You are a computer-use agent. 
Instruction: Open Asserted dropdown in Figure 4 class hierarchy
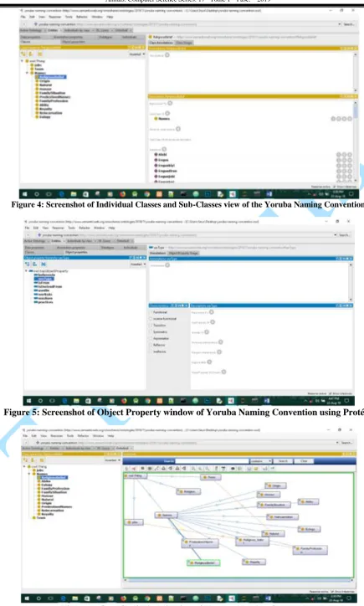tap(137, 54)
